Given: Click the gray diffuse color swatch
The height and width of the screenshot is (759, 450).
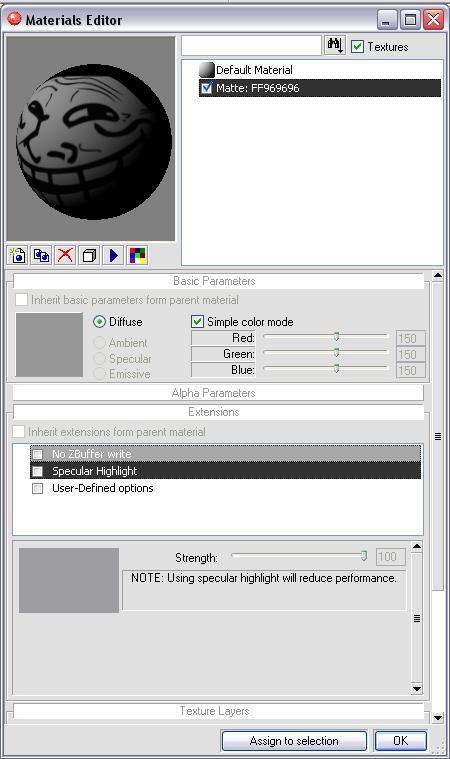Looking at the screenshot, I should click(x=49, y=344).
